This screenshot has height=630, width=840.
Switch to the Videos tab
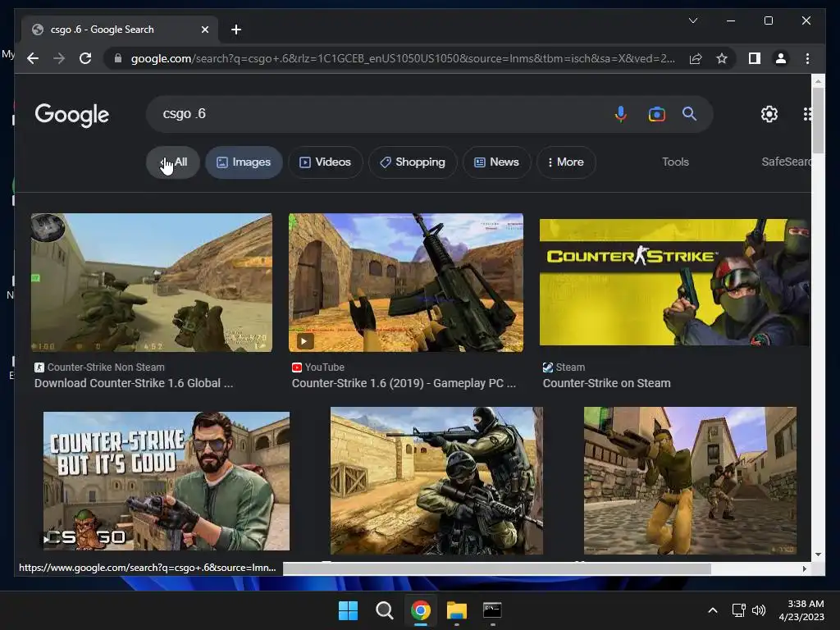click(x=325, y=162)
